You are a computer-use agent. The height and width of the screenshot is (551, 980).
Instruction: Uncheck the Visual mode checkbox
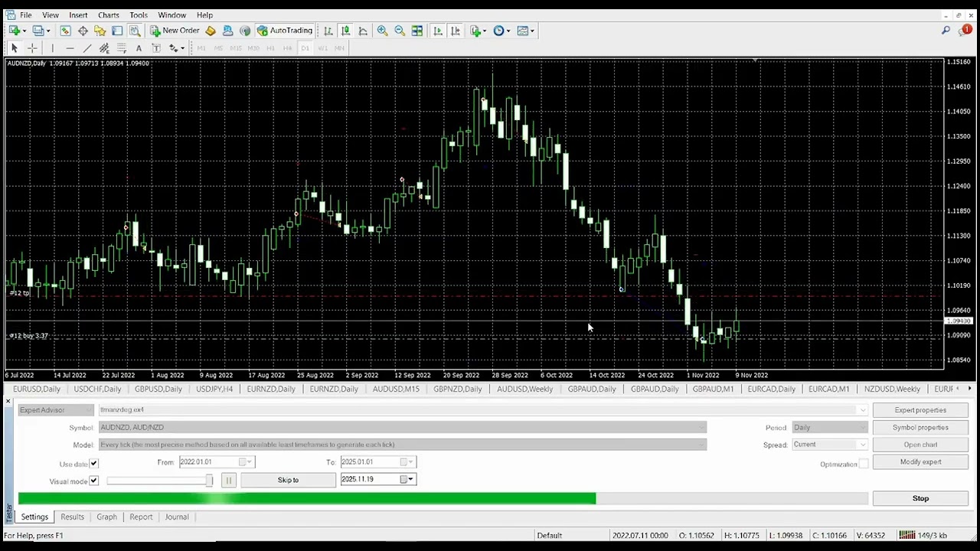[x=93, y=481]
